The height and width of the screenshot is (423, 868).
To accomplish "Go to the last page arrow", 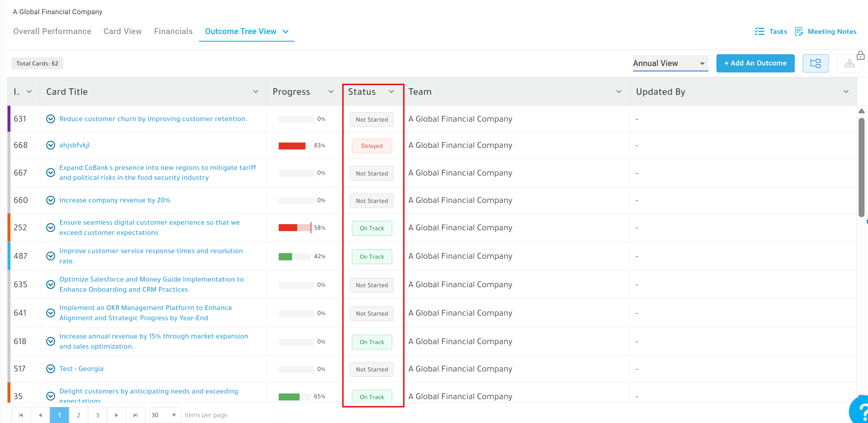I will [x=135, y=415].
